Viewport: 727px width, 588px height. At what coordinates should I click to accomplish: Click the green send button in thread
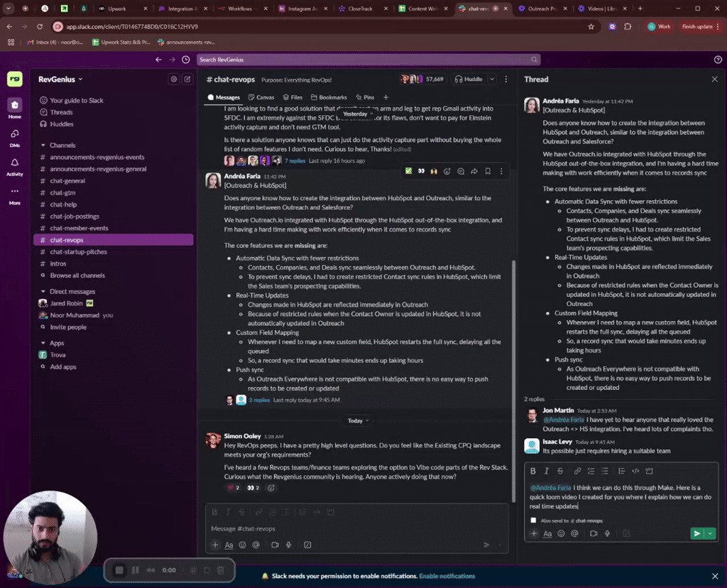pos(696,533)
